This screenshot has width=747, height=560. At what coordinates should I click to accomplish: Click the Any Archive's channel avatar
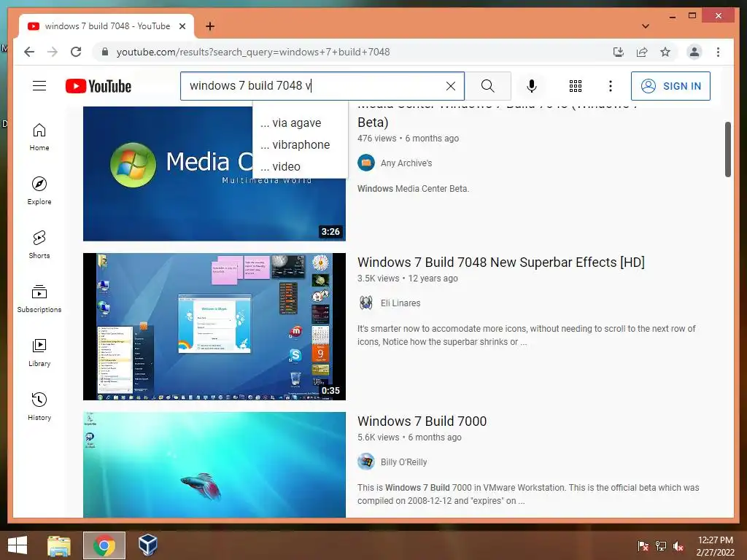366,163
